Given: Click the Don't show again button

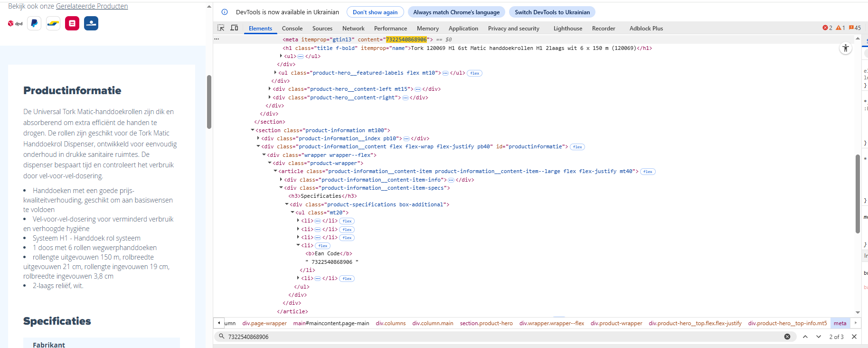Looking at the screenshot, I should pos(375,12).
